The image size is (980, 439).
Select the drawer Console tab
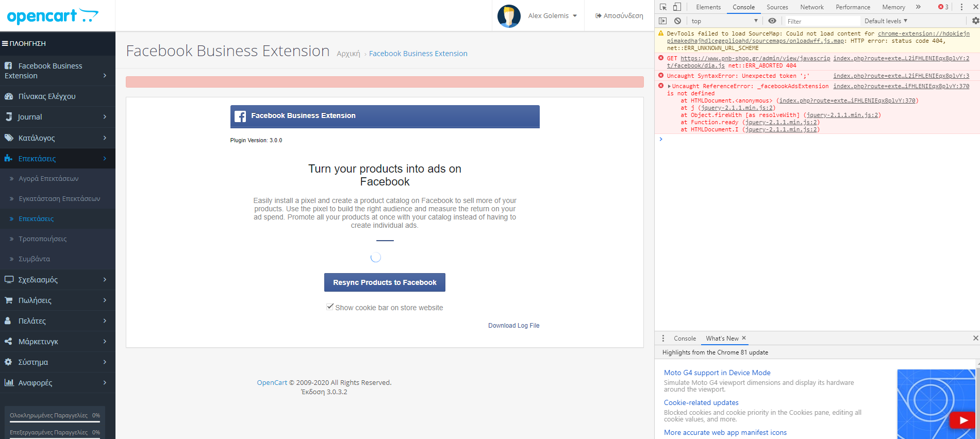pyautogui.click(x=685, y=339)
